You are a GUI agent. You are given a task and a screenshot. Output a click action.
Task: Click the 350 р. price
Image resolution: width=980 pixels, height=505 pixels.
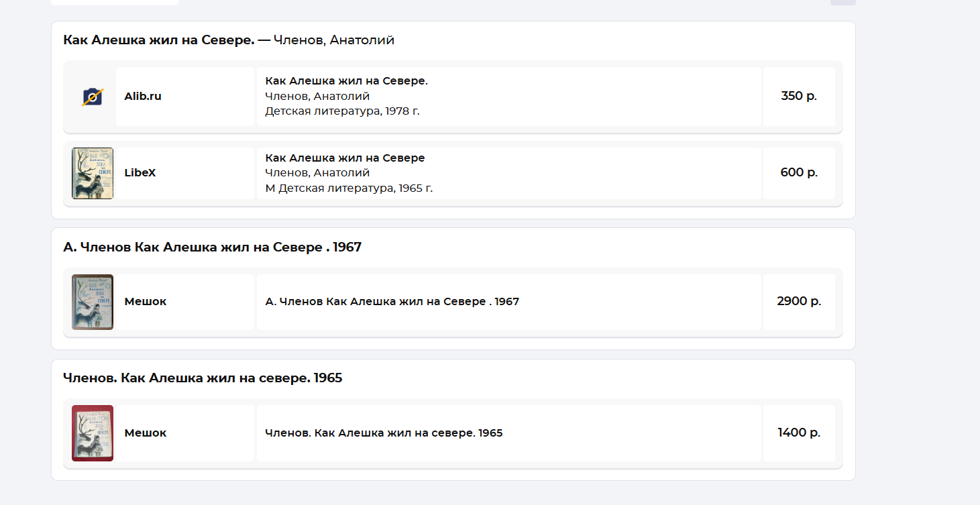(799, 96)
